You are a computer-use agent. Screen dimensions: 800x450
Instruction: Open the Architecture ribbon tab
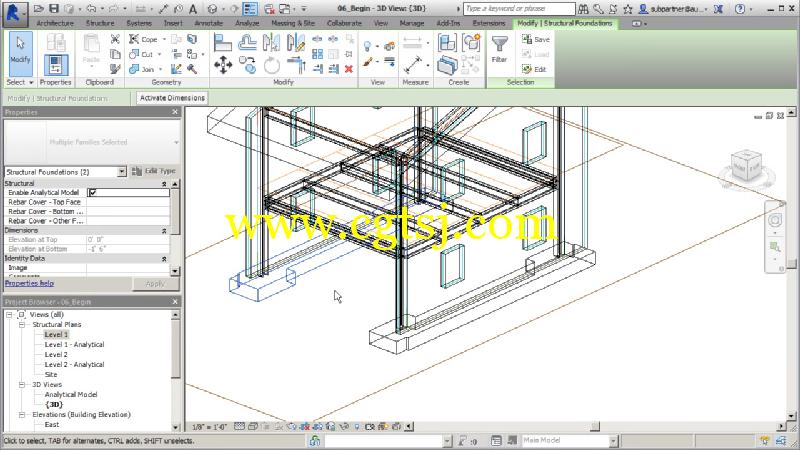55,23
